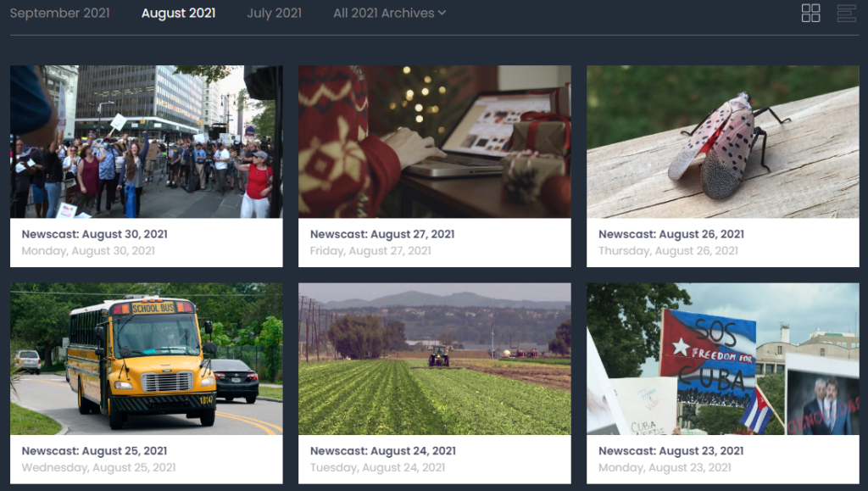Open Newscast: August 25, 2021 link
Viewport: 868px width, 491px height.
tap(94, 451)
